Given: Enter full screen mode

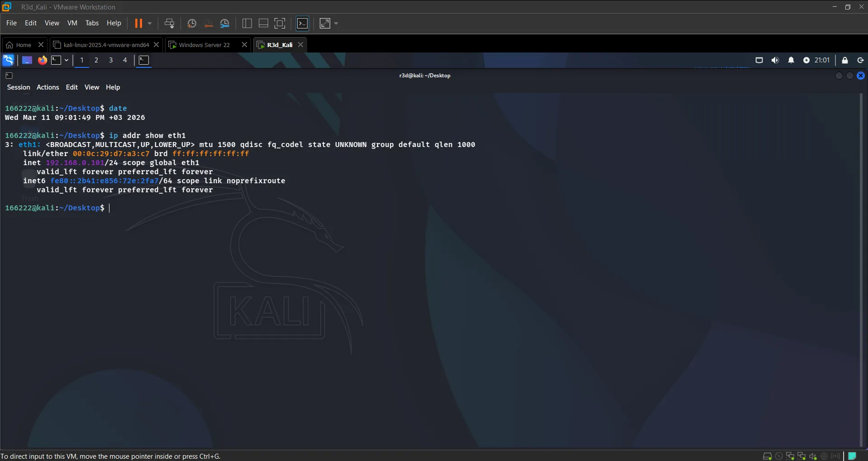Looking at the screenshot, I should [x=280, y=24].
